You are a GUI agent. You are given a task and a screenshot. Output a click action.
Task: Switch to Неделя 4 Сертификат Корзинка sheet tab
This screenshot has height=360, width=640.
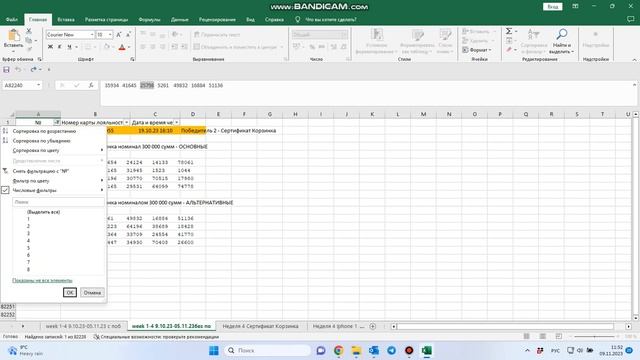(260, 326)
